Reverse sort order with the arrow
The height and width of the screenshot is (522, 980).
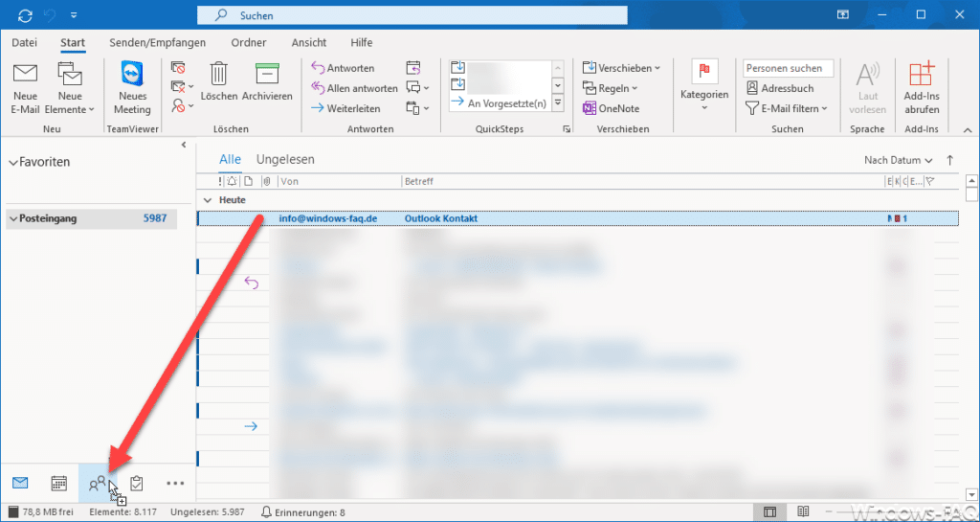[950, 160]
